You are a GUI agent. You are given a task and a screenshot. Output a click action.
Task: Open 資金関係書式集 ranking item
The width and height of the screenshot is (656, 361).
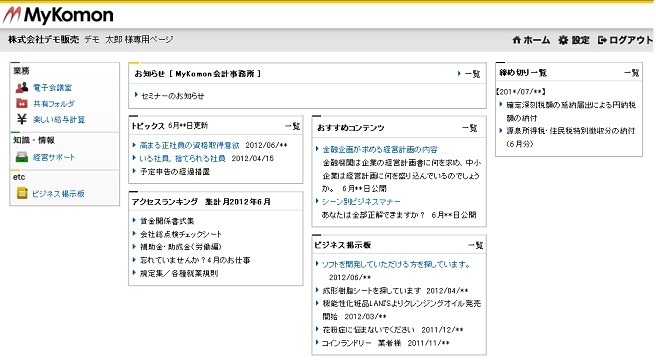167,221
